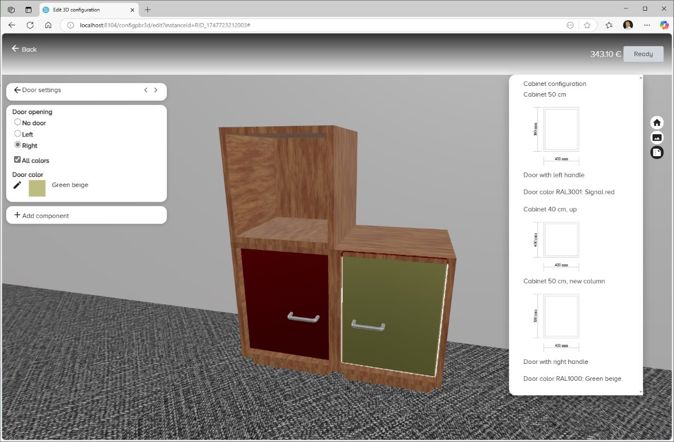Screen dimensions: 674x442
Task: Uncheck the All colors checkbox
Action: coord(17,160)
